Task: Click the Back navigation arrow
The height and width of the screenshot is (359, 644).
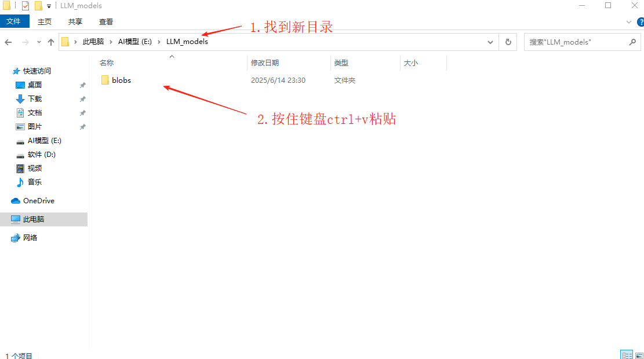Action: [x=8, y=42]
